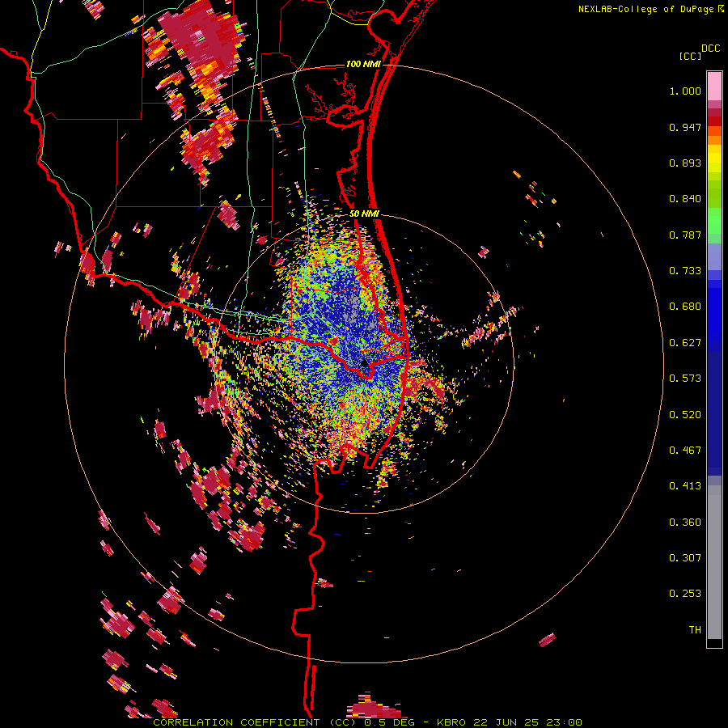Click the 0.947 value on the color scale

point(685,127)
